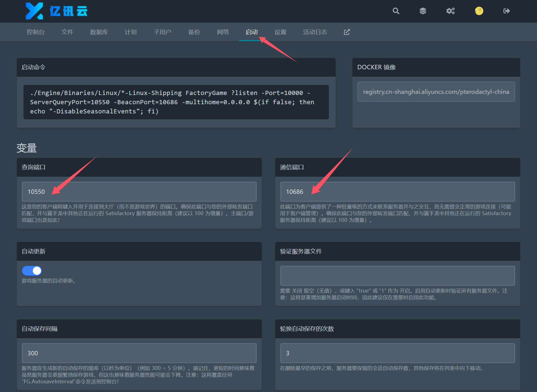
Task: Click the 自动更新 card title
Action: [33, 251]
